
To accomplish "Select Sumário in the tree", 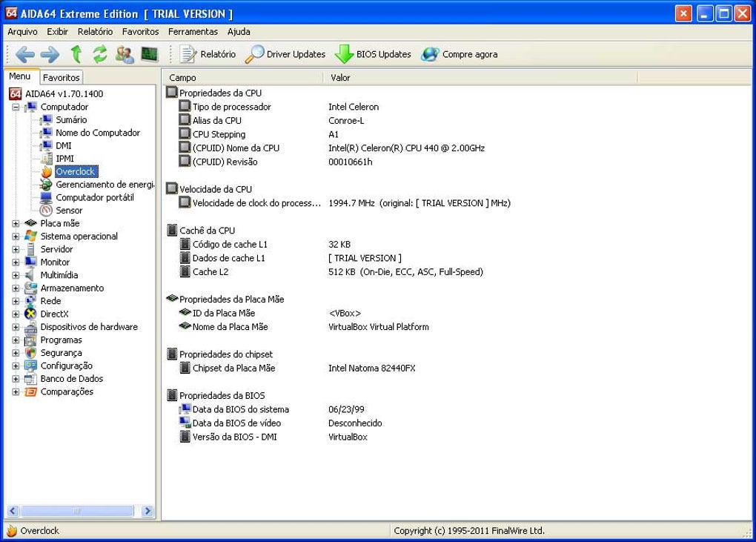I will point(71,120).
